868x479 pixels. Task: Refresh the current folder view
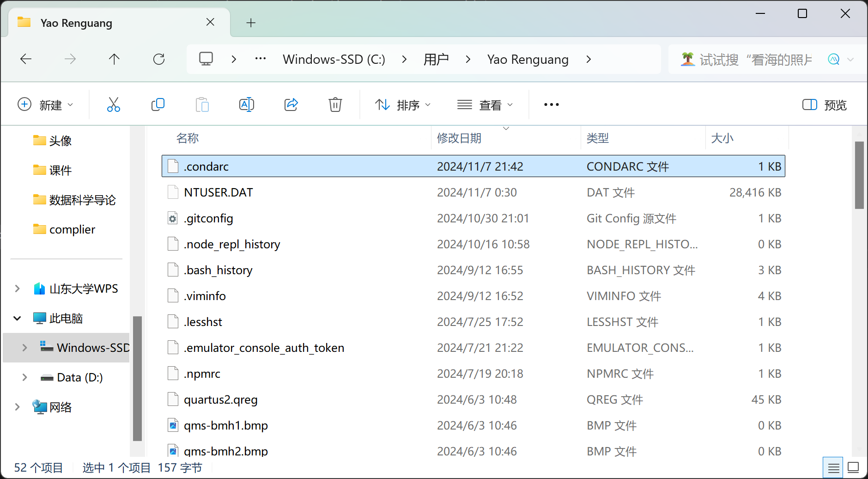(x=159, y=59)
